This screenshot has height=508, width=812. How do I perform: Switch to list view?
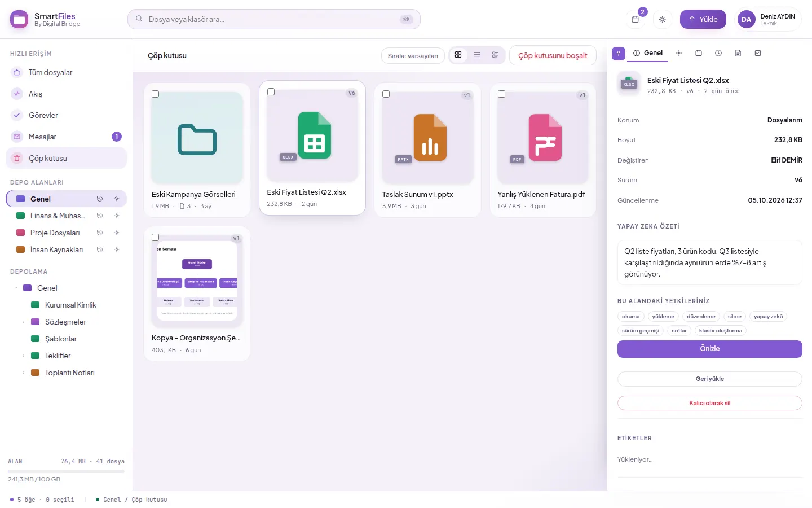(477, 55)
